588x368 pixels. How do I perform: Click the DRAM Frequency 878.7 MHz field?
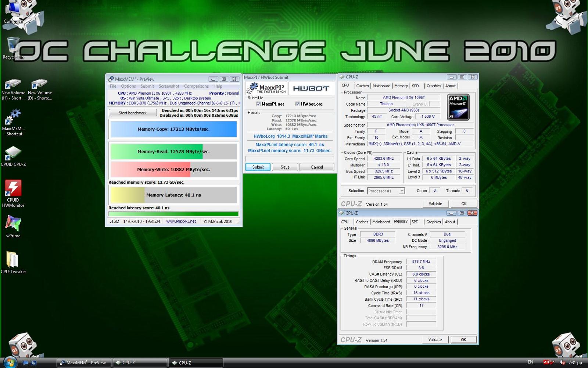(421, 262)
